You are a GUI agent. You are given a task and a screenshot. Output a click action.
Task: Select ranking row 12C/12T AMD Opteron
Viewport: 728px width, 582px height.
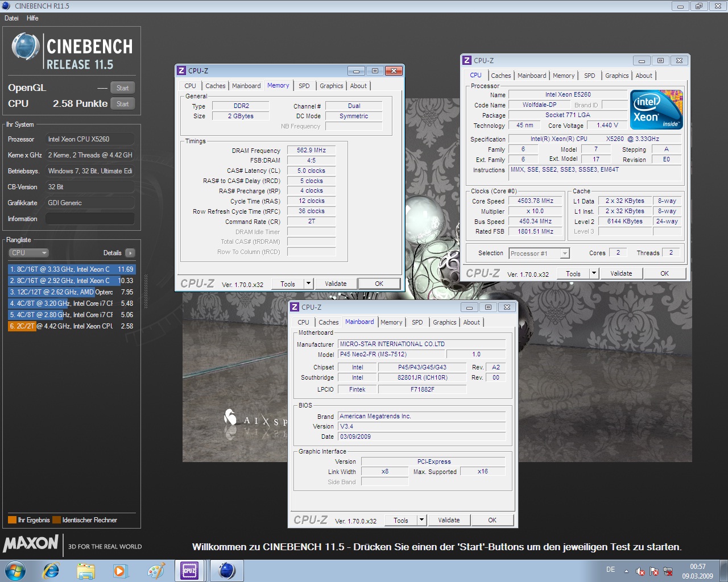(72, 292)
